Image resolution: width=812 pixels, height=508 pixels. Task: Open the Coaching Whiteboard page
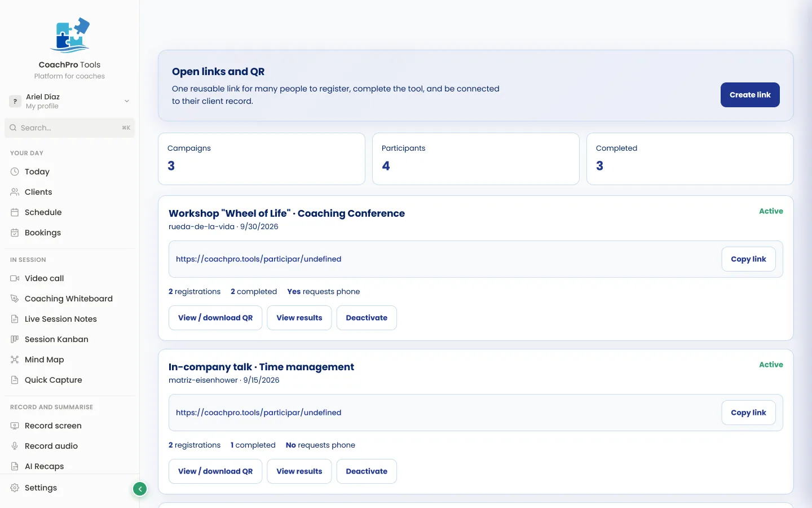[x=69, y=299]
